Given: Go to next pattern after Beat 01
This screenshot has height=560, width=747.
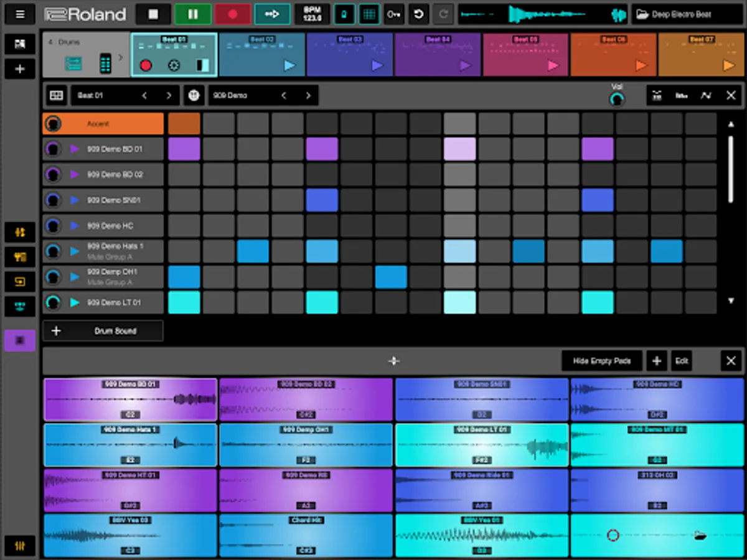Looking at the screenshot, I should click(168, 95).
